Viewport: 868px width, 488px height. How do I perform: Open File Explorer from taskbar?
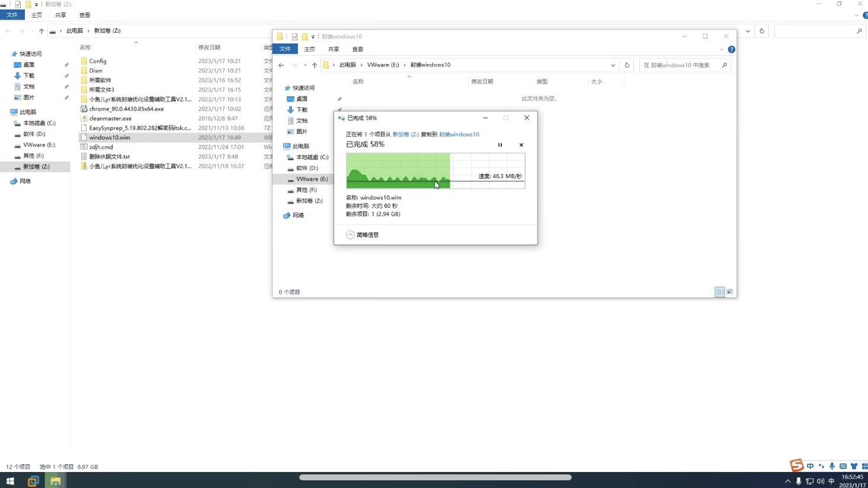[55, 481]
